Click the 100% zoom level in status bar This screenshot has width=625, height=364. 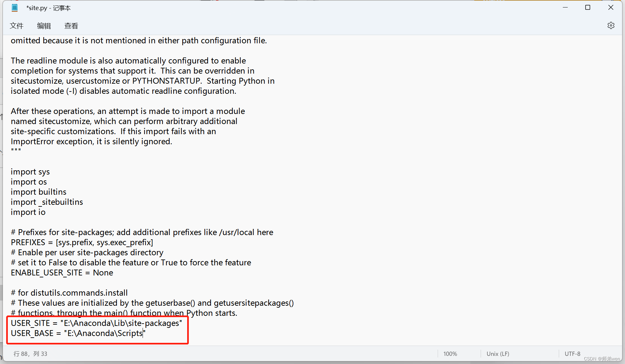[x=450, y=354]
